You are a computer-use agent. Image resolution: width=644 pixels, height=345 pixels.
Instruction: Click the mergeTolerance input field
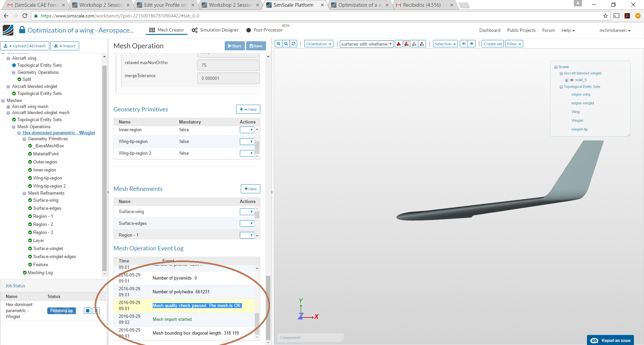(x=228, y=78)
